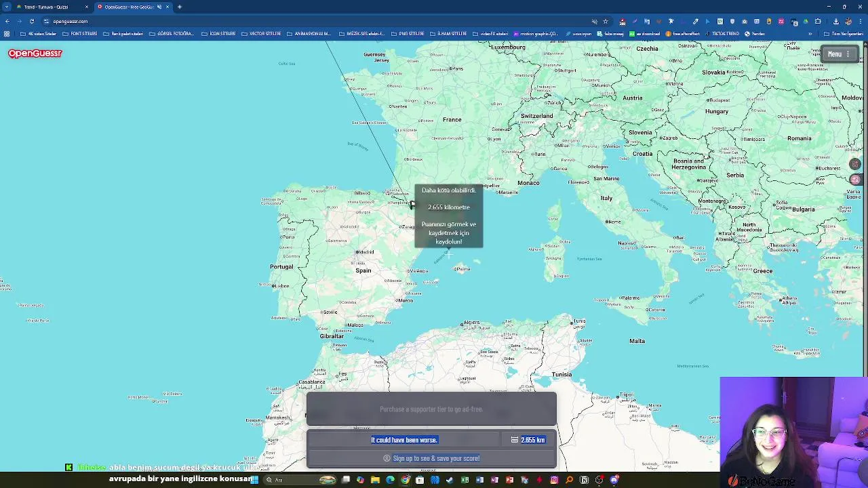Open PowerPoint from the taskbar

[509, 480]
